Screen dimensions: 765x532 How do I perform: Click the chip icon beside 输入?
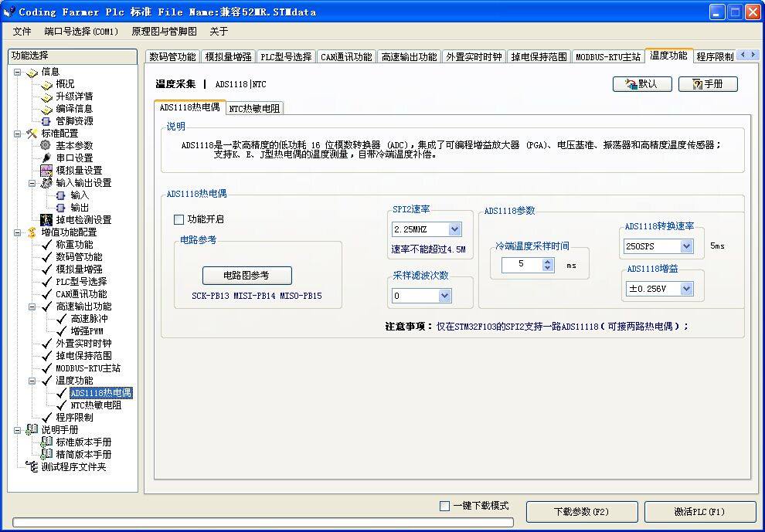(60, 195)
